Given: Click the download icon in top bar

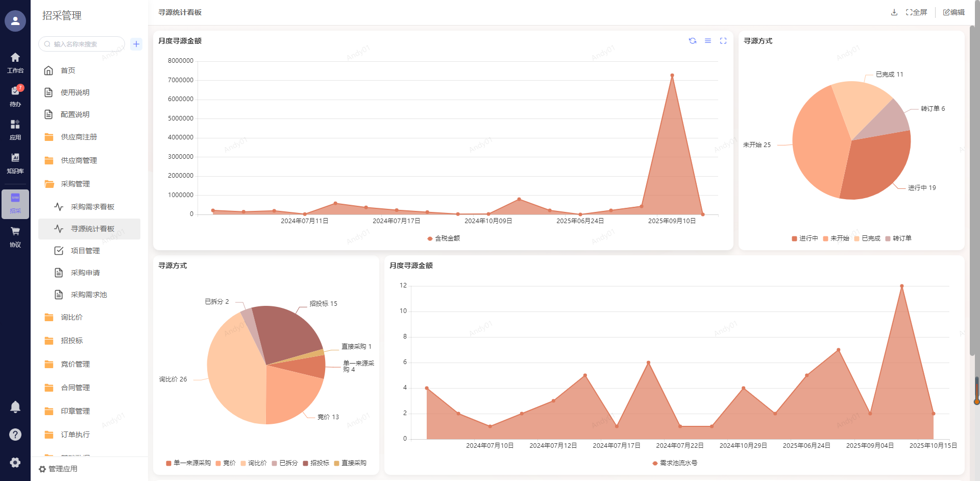Looking at the screenshot, I should point(894,12).
